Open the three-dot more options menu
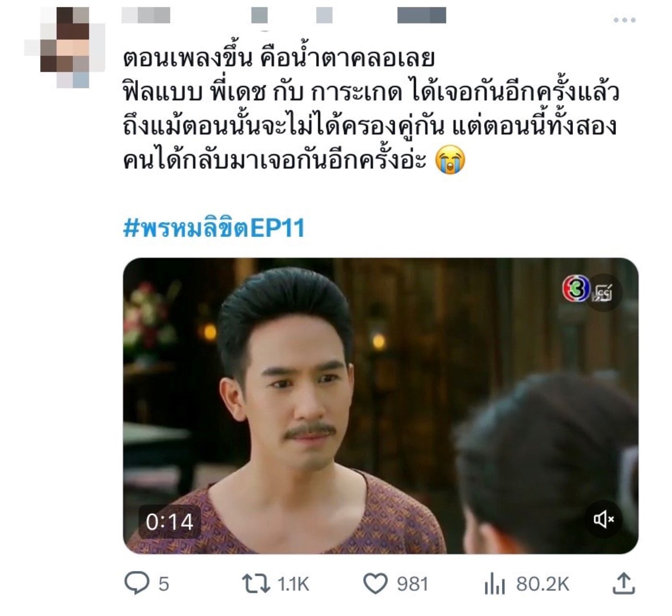 [x=624, y=20]
